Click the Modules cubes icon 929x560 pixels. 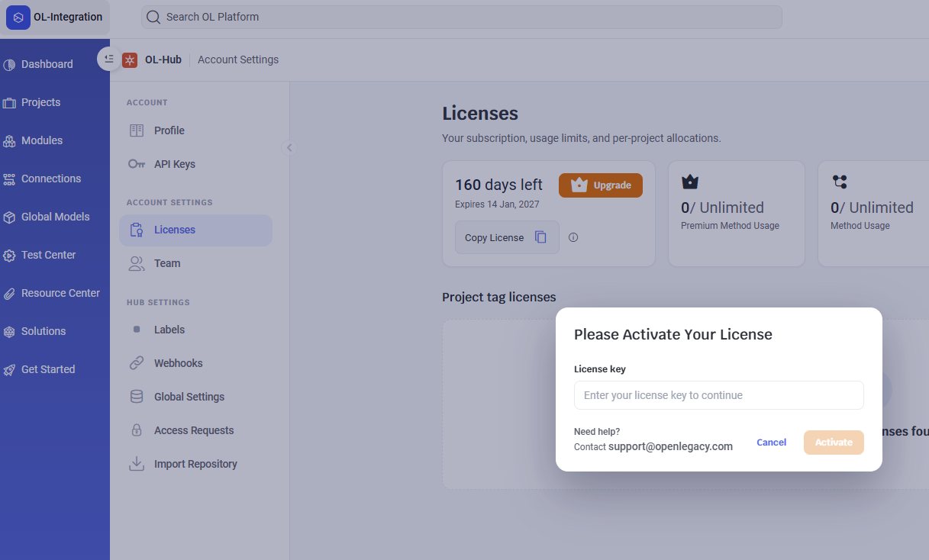tap(9, 140)
